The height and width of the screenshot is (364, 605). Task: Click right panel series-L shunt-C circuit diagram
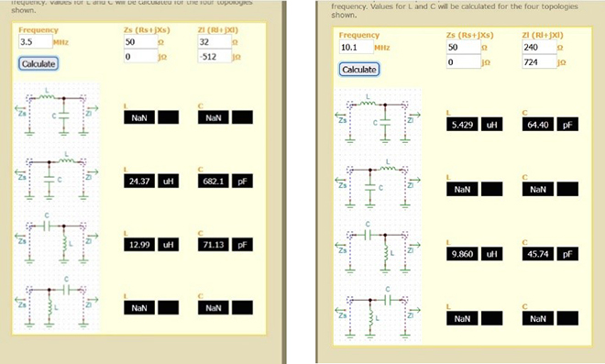pos(378,120)
